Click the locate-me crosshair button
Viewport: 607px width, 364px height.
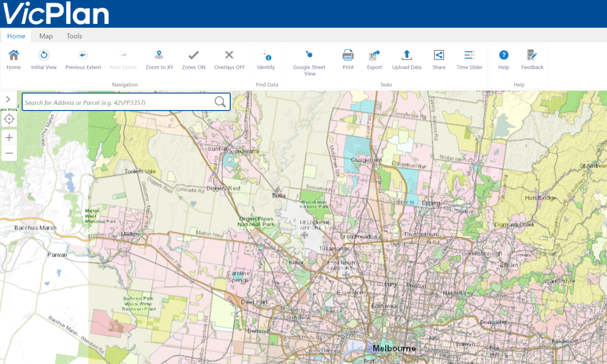[x=9, y=119]
